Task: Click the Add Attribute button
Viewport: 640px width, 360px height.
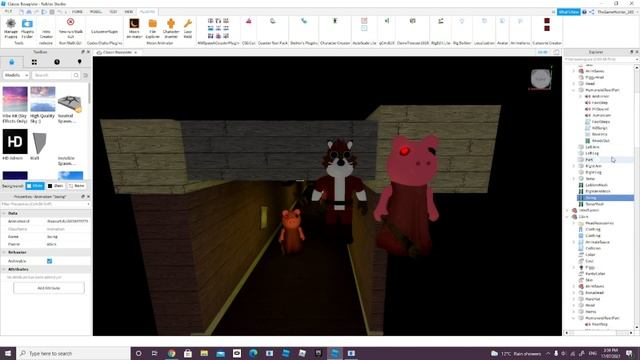Action: click(49, 288)
